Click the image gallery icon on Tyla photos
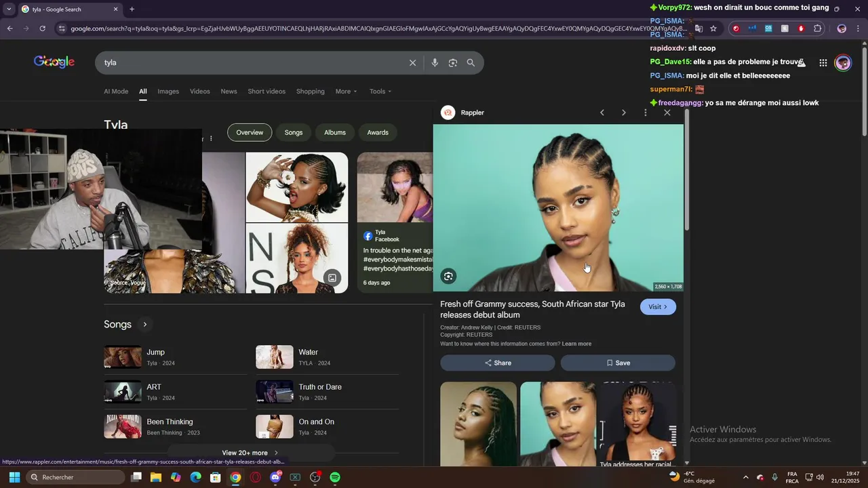Viewport: 868px width, 488px height. [x=332, y=277]
